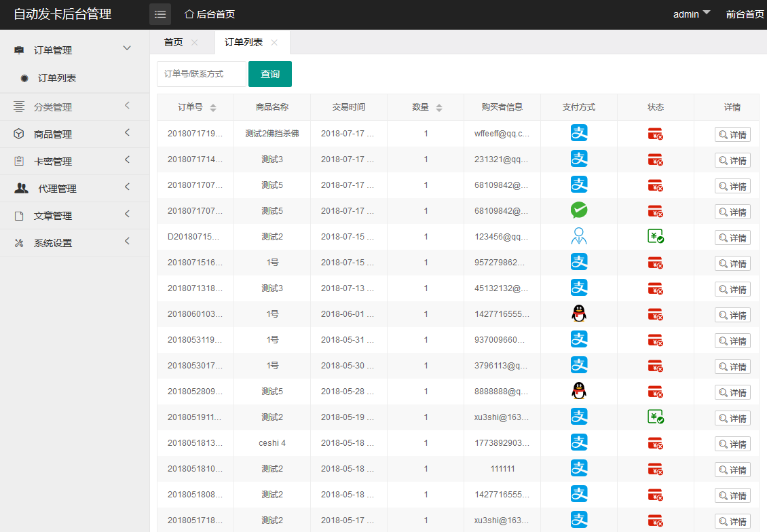Select the 订单列表 radio item in sidebar
Image resolution: width=767 pixels, height=532 pixels.
[24, 78]
